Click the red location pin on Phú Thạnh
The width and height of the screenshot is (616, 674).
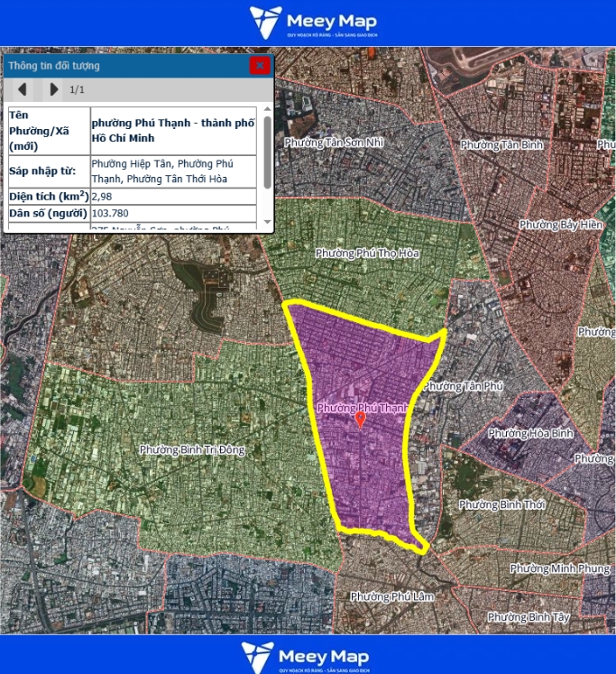click(x=360, y=419)
